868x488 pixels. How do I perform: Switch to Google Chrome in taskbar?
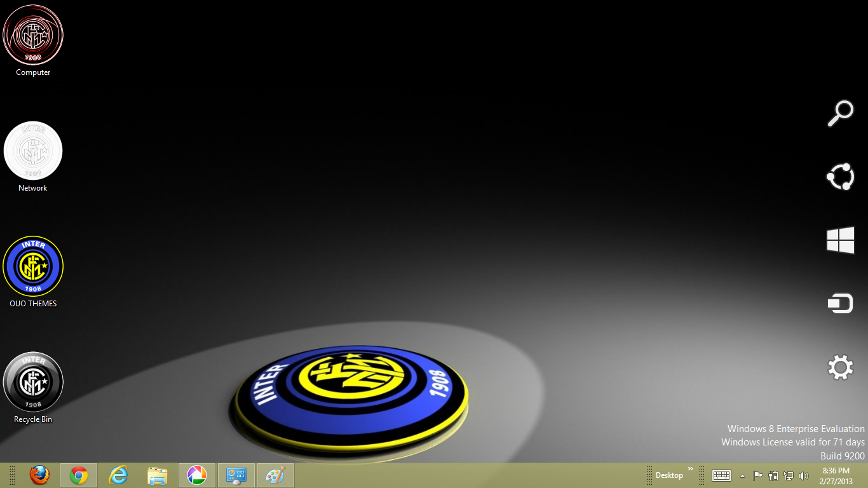tap(79, 475)
